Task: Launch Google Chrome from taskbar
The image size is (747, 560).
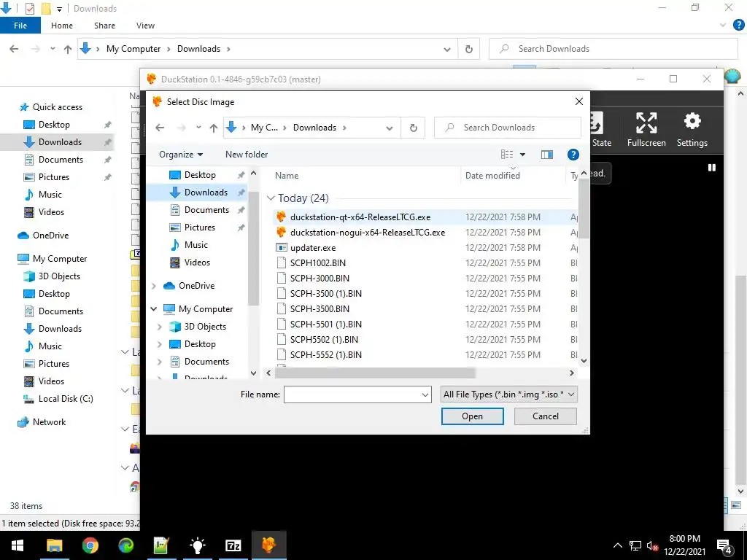Action: (x=90, y=545)
